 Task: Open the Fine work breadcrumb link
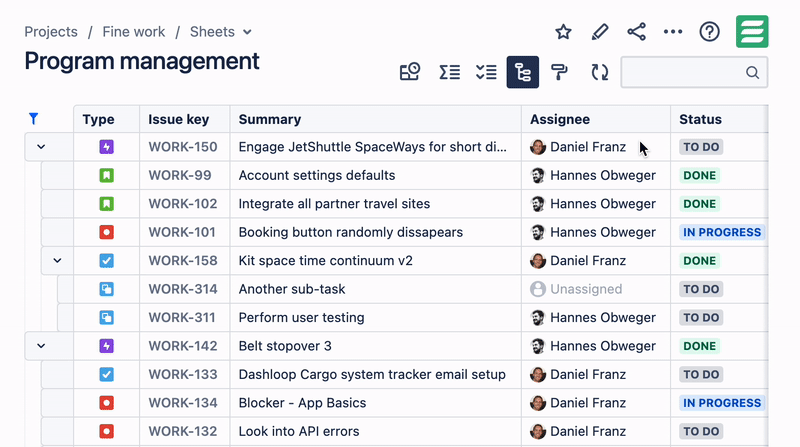134,32
